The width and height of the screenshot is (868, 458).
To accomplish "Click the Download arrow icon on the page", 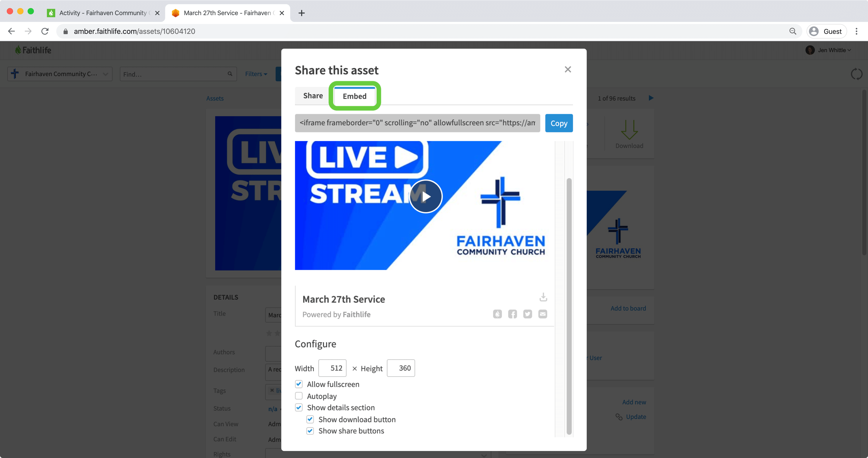I will click(x=629, y=129).
